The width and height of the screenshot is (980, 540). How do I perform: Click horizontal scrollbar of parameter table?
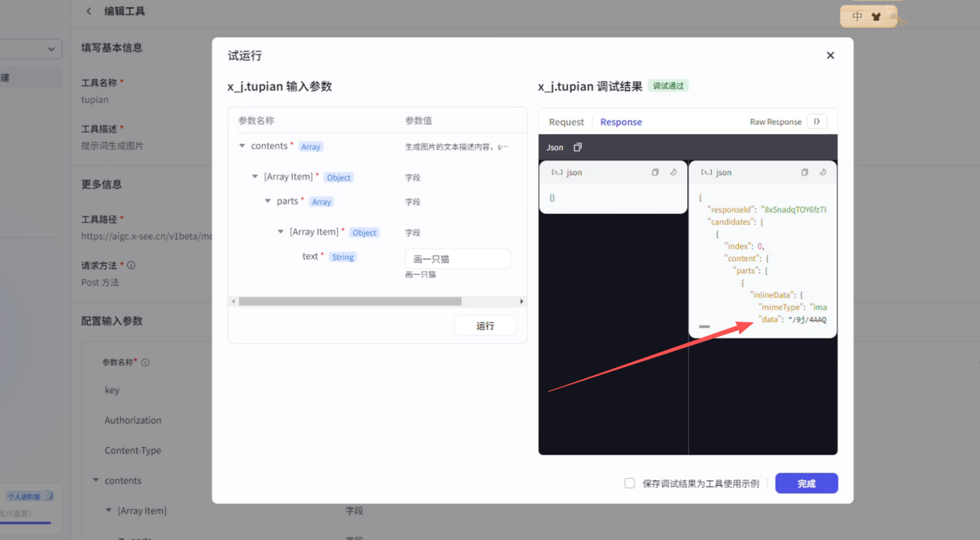350,301
